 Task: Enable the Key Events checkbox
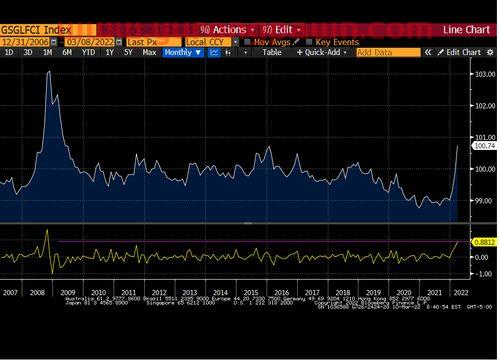point(309,42)
